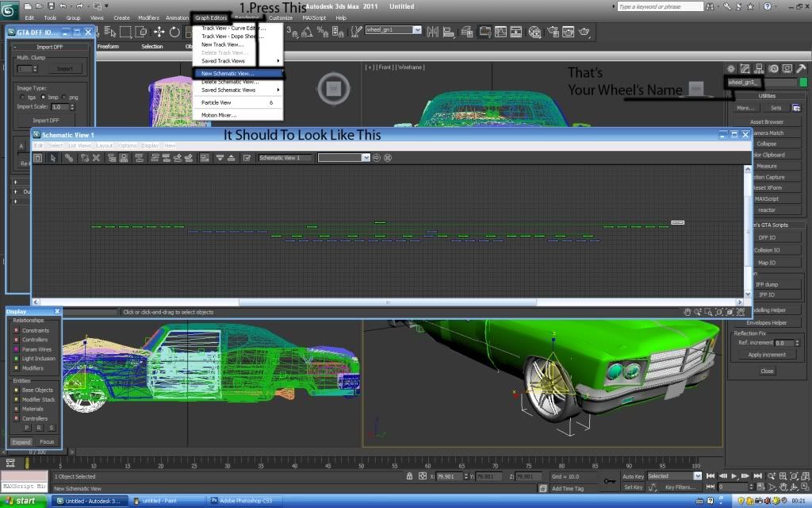The height and width of the screenshot is (508, 812).
Task: Switch to the Hierarchy command panel tab
Action: point(759,68)
